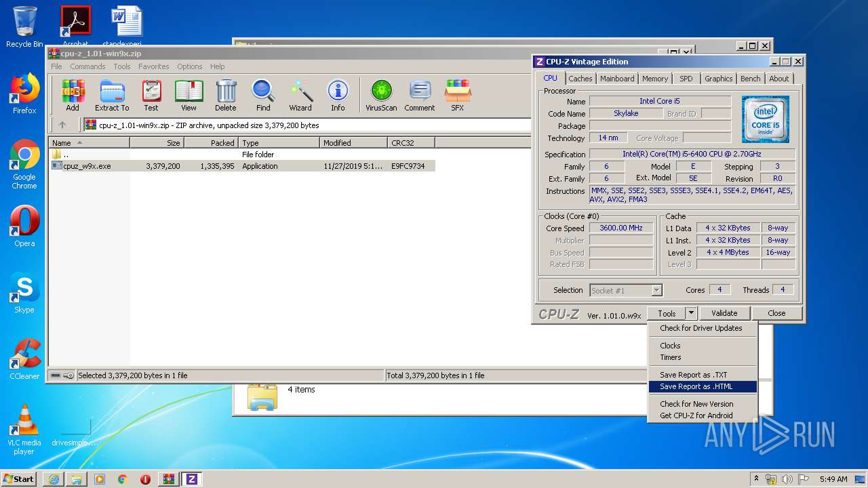868x488 pixels.
Task: Go up one folder level arrow
Action: 62,125
